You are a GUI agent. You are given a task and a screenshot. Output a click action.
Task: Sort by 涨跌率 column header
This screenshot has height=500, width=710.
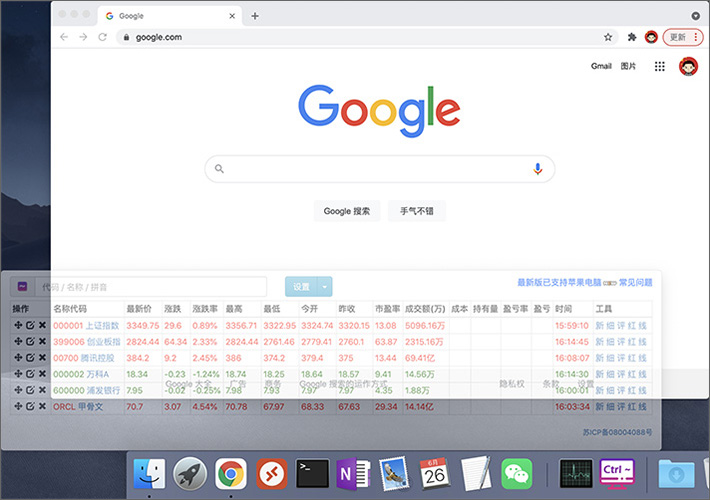(205, 309)
